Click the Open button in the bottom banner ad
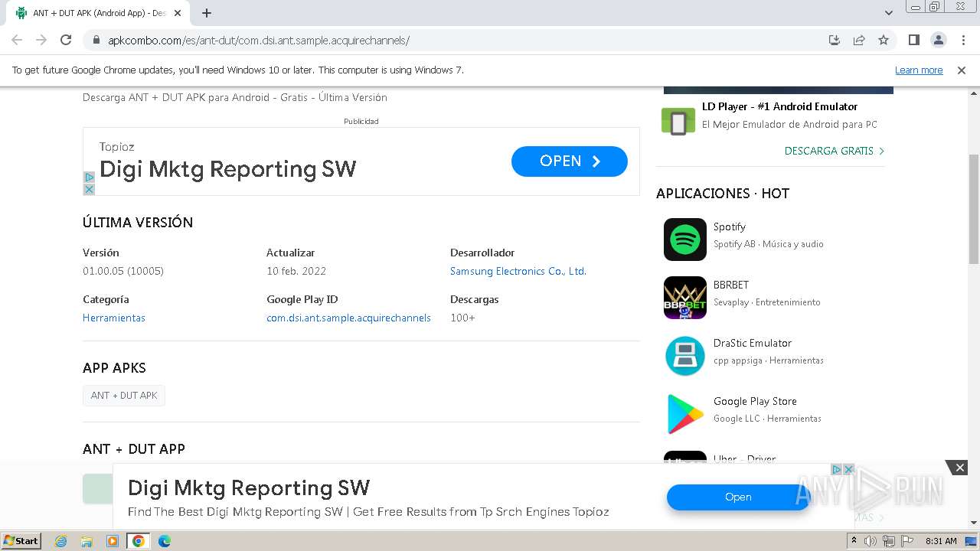Image resolution: width=980 pixels, height=551 pixels. click(738, 497)
